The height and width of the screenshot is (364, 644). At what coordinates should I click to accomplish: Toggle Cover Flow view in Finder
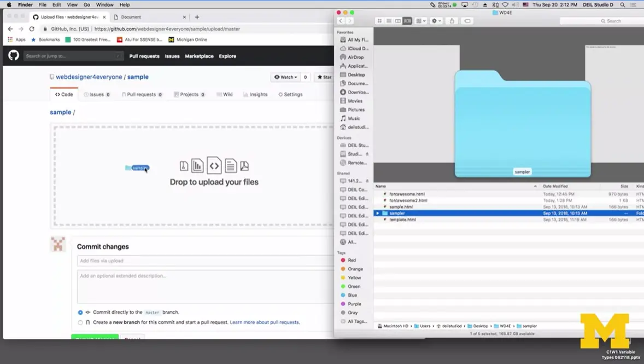(x=407, y=21)
